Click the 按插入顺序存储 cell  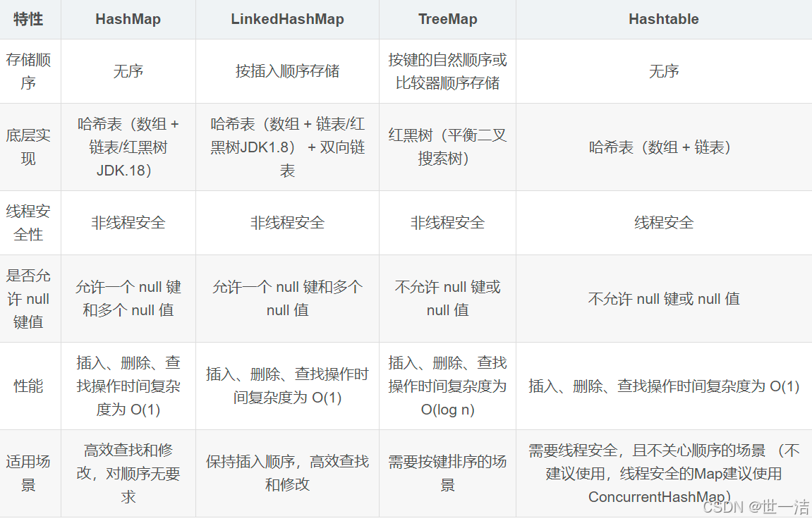[287, 71]
